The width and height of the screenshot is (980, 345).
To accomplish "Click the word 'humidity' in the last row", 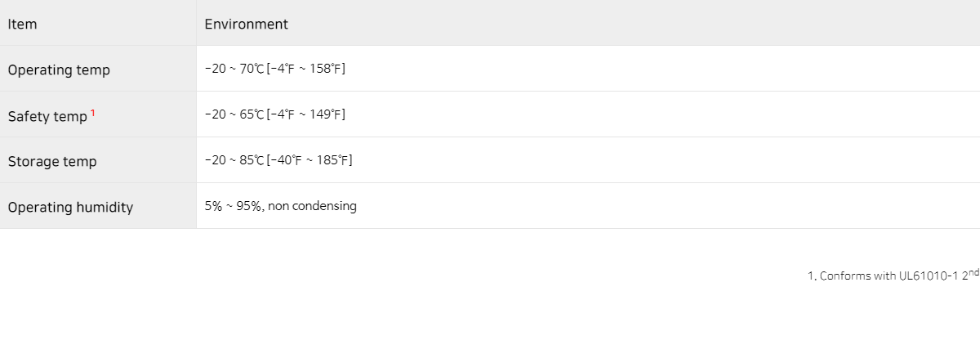I will pos(104,207).
